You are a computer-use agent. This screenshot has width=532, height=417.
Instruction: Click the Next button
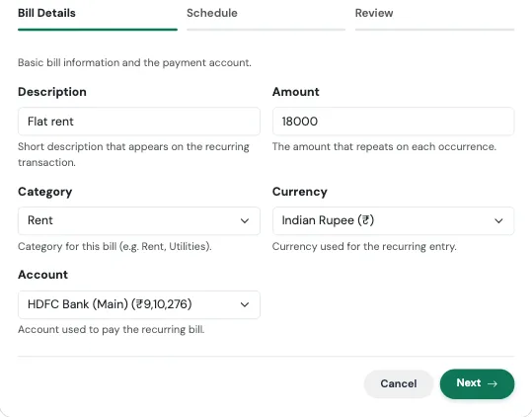click(477, 383)
